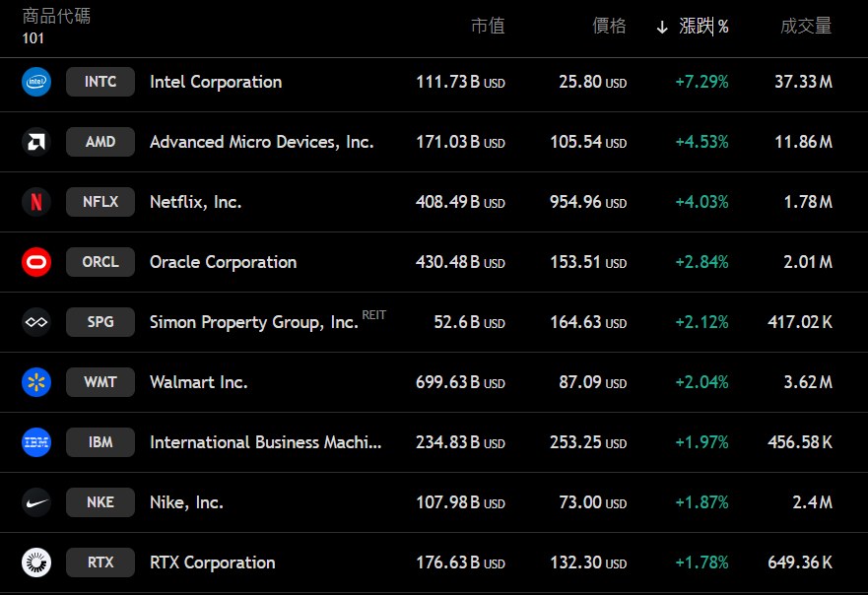Image resolution: width=868 pixels, height=595 pixels.
Task: Click the Netflix logo icon
Action: tap(36, 202)
